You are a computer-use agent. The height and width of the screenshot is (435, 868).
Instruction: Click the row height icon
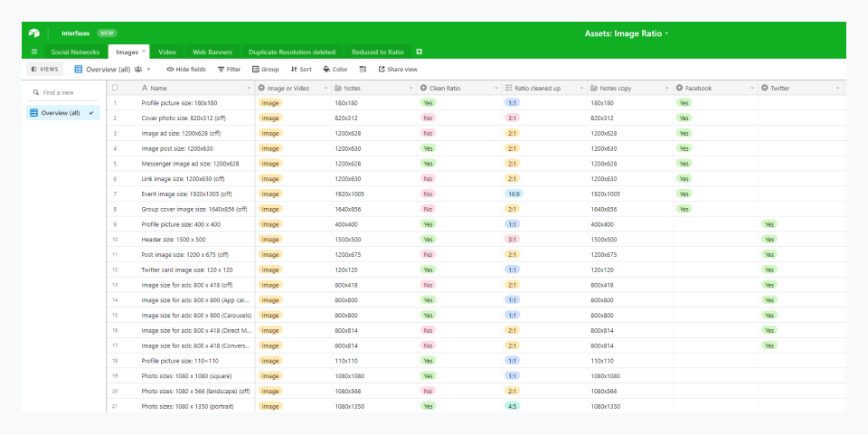(x=363, y=69)
